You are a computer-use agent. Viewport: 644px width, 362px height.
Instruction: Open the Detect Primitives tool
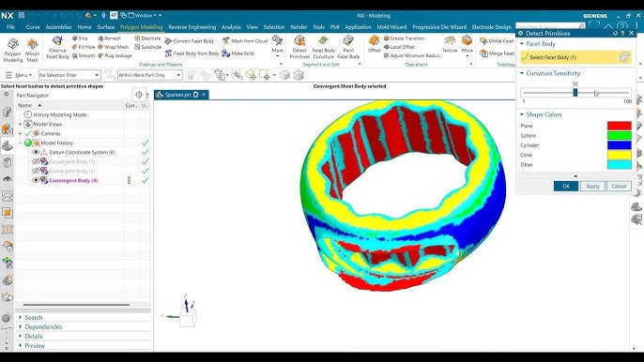tap(299, 47)
